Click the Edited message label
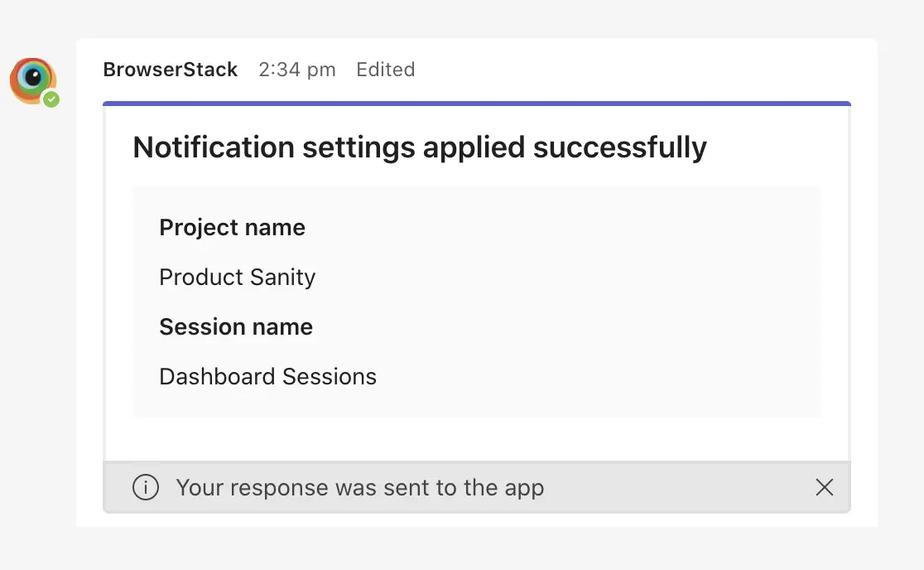924x570 pixels. click(x=386, y=70)
